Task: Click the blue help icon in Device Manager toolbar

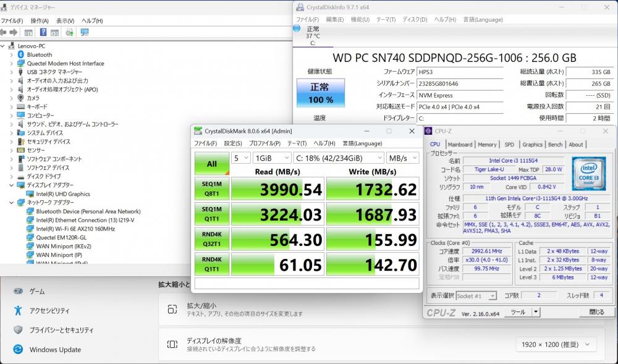Action: (43, 32)
